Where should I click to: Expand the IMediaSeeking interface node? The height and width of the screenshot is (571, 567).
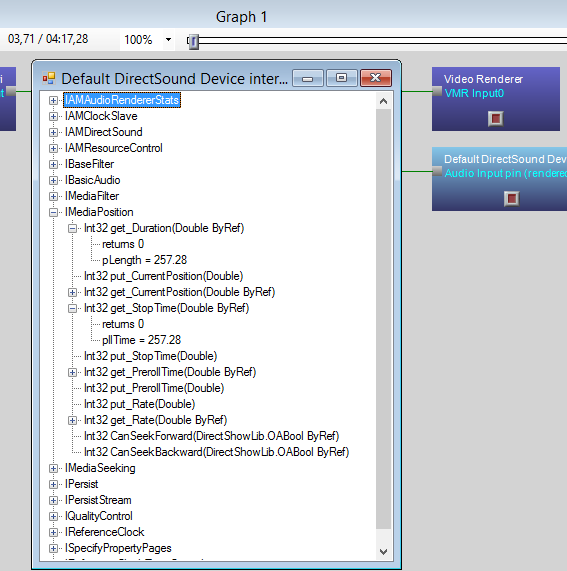53,468
